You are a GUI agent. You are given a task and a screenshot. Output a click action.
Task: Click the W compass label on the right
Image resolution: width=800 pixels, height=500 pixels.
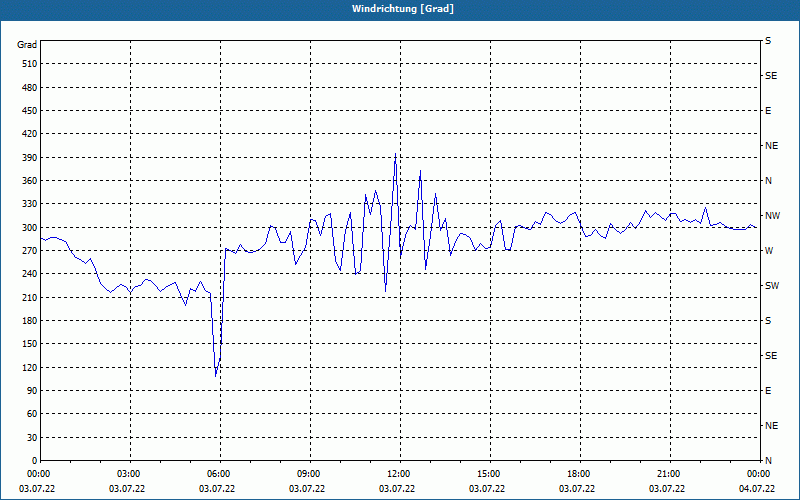[769, 251]
